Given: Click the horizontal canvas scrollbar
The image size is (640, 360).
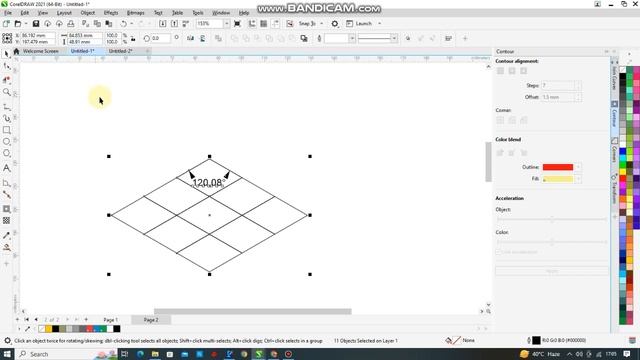Looking at the screenshot, I should click(x=252, y=311).
